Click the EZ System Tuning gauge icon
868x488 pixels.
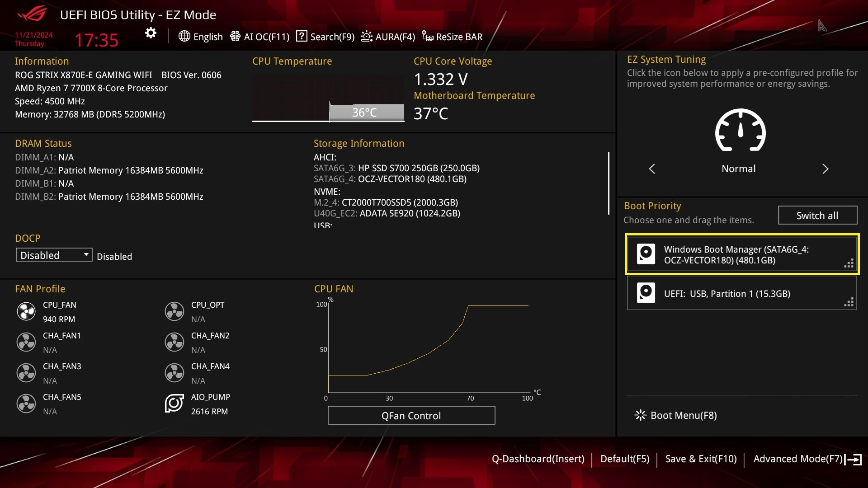pos(741,130)
